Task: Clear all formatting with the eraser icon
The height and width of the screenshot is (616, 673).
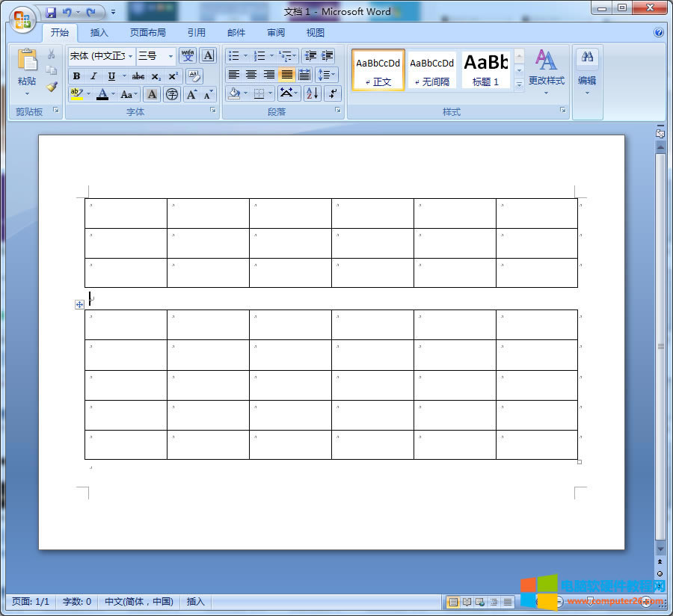Action: coord(194,76)
